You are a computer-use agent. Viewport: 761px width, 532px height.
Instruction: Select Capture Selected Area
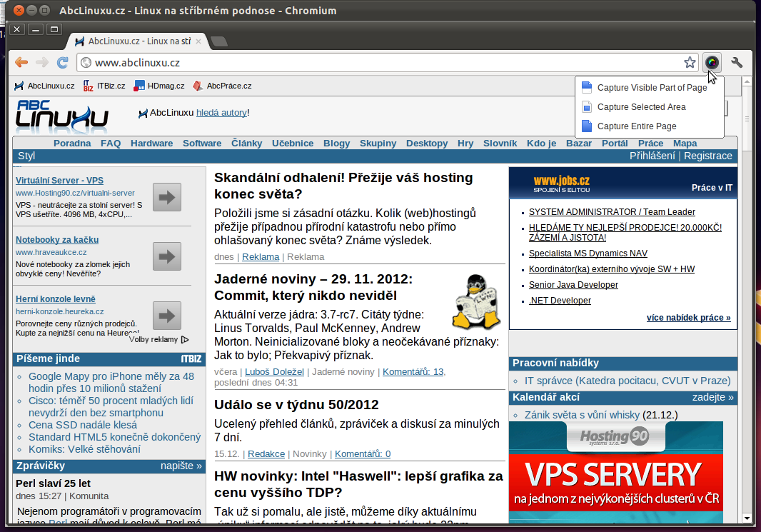click(x=650, y=107)
